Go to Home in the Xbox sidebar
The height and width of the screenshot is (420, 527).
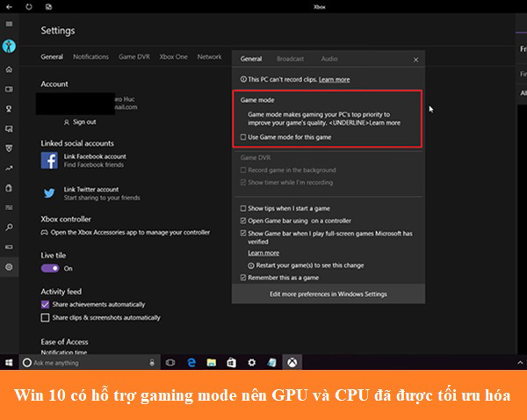[9, 69]
